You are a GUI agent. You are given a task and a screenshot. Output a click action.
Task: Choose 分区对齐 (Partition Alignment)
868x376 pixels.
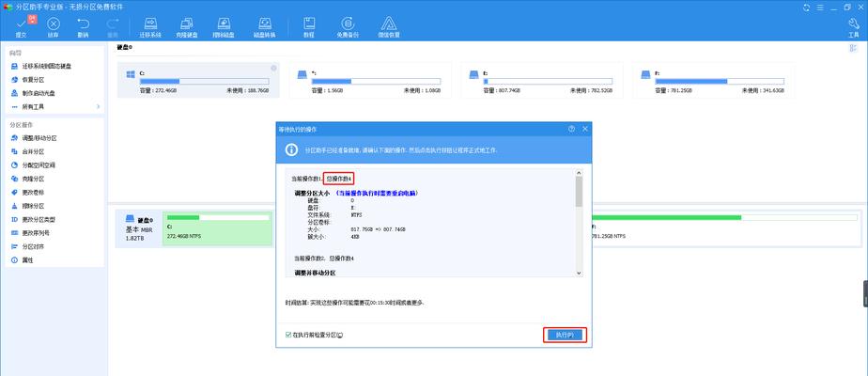33,246
